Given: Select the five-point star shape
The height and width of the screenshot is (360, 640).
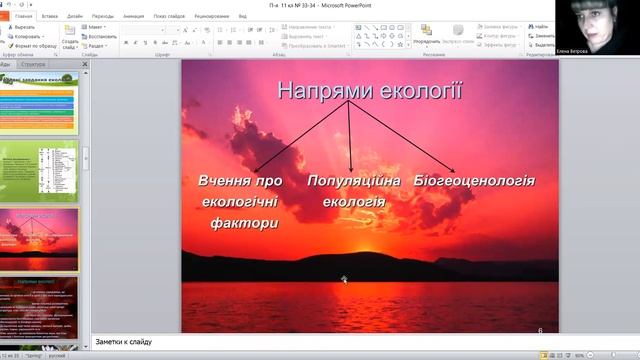Looking at the screenshot, I should coord(400,44).
